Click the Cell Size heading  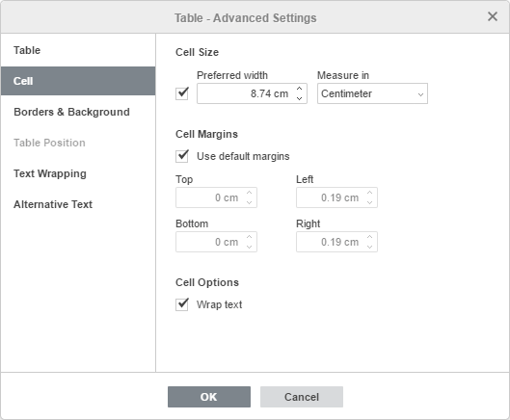(197, 52)
